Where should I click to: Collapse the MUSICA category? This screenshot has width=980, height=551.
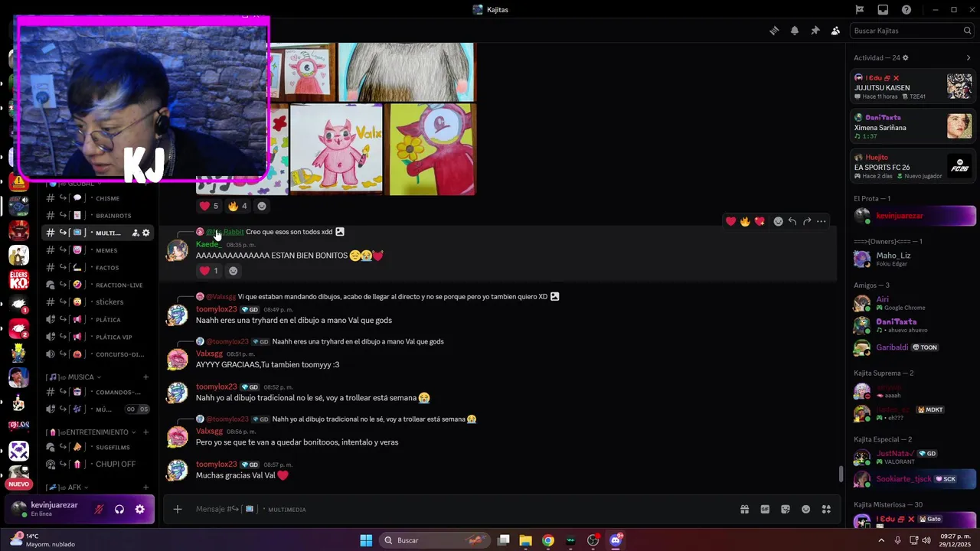[x=74, y=377]
